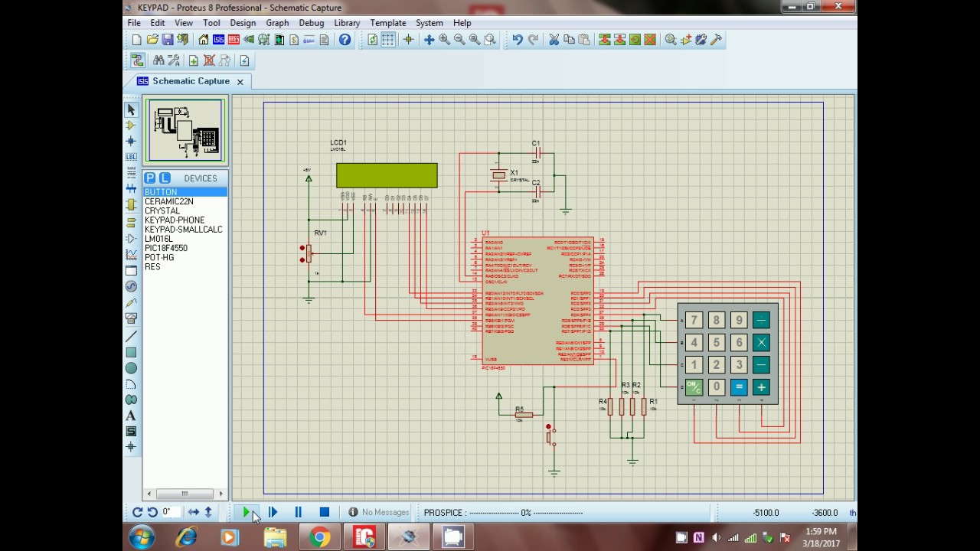The width and height of the screenshot is (980, 551).
Task: Create a new project using the New icon
Action: coord(136,40)
